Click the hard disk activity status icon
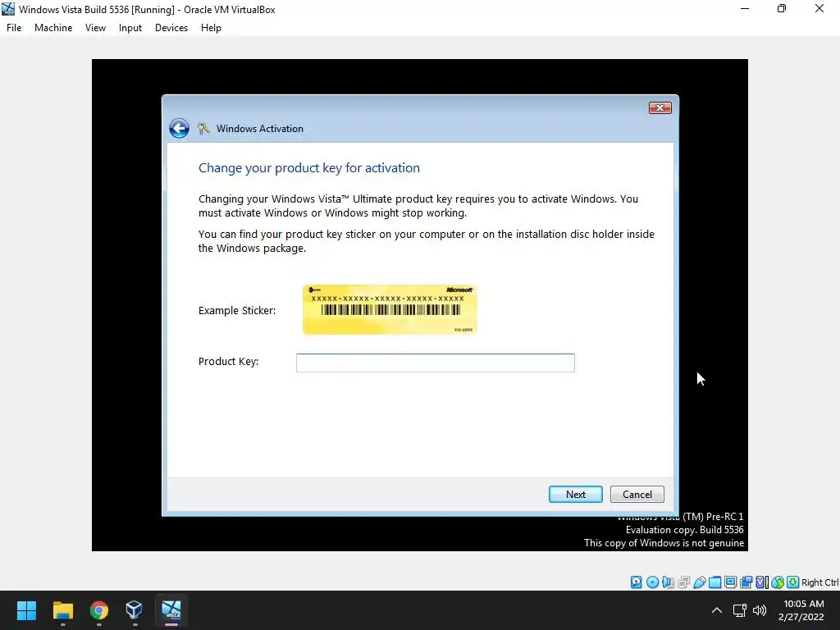The height and width of the screenshot is (630, 840). click(636, 582)
